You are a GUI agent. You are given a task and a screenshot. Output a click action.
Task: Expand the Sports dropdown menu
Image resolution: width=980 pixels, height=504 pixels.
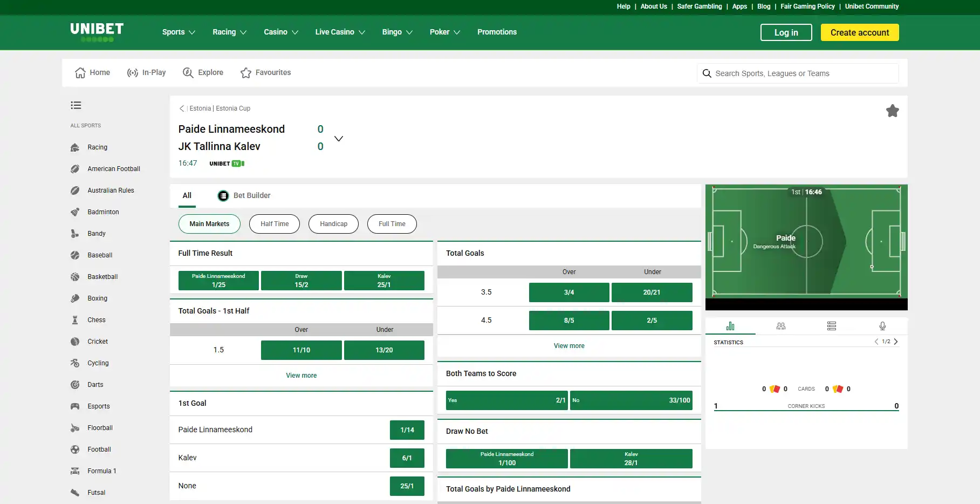(179, 32)
